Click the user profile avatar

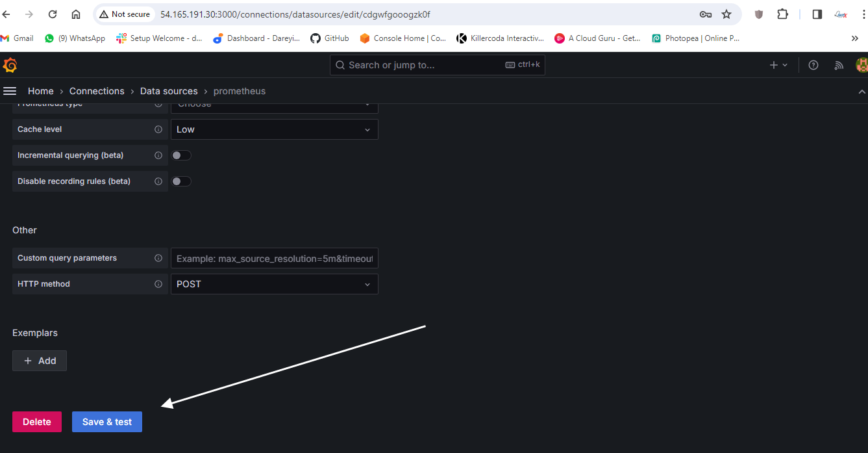point(862,65)
